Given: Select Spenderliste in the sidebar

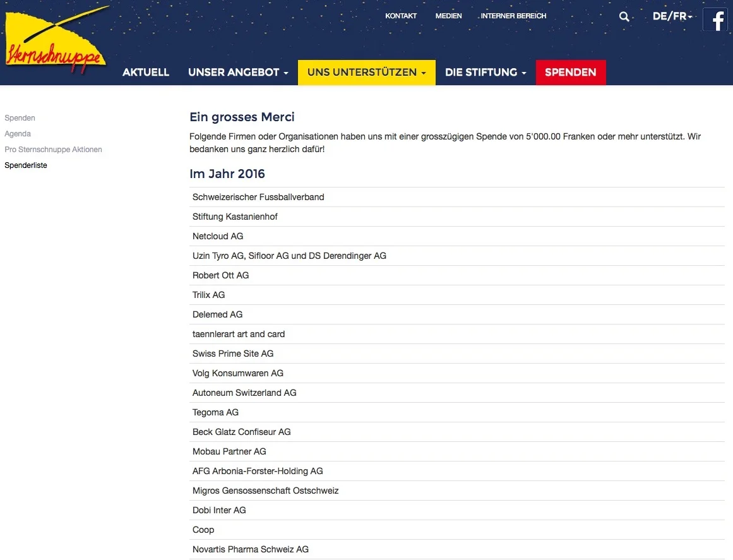Looking at the screenshot, I should pos(26,165).
